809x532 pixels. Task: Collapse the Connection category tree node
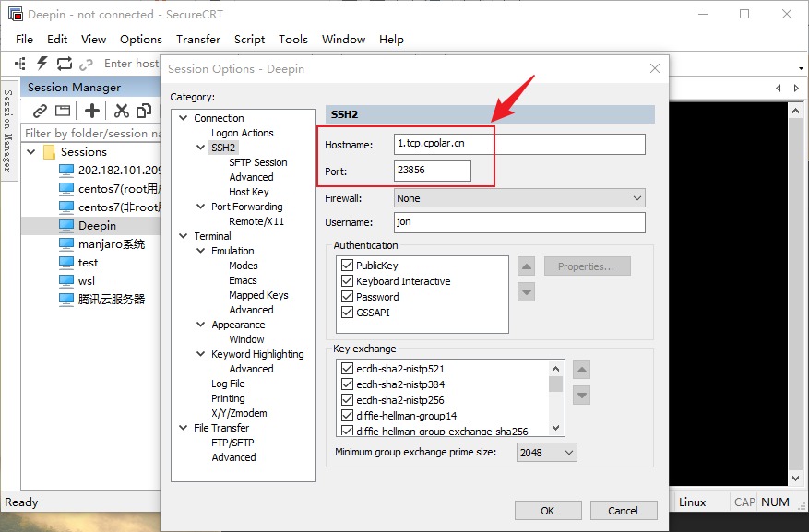[x=184, y=118]
